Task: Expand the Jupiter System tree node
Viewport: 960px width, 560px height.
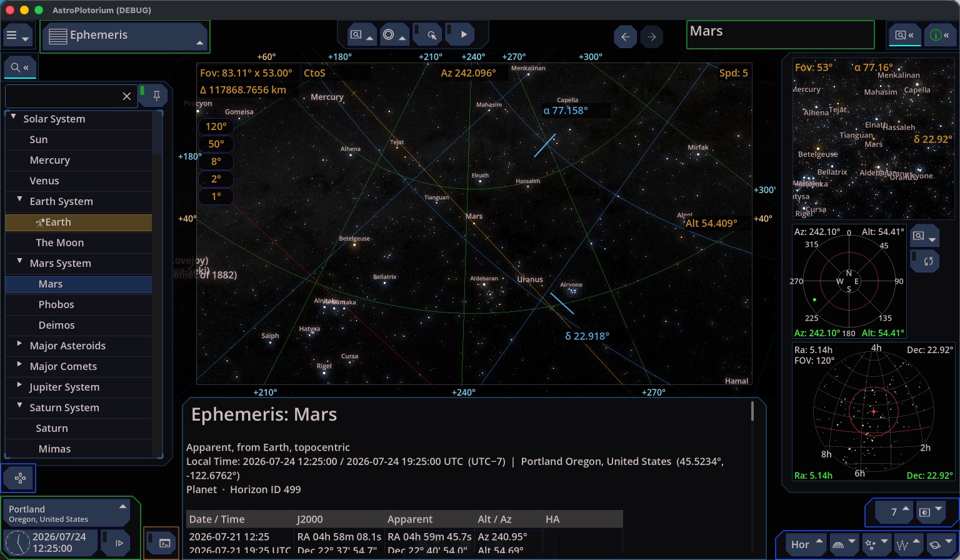Action: click(x=20, y=386)
